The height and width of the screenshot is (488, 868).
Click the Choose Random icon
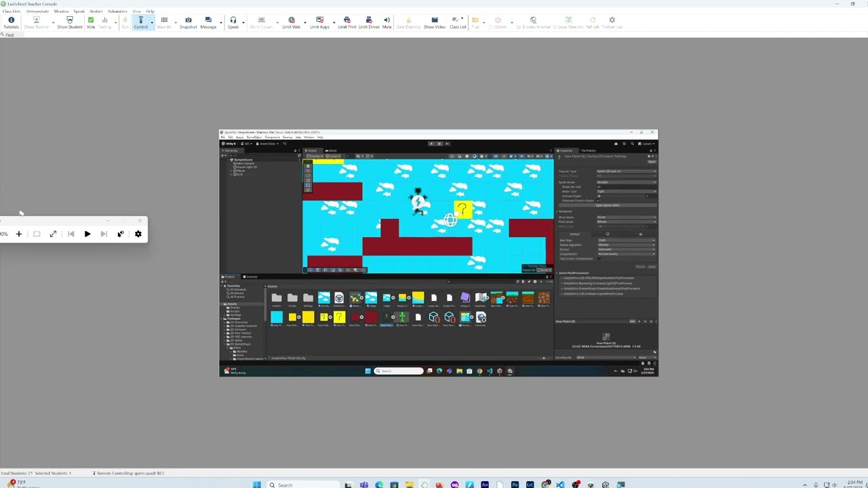(x=568, y=23)
